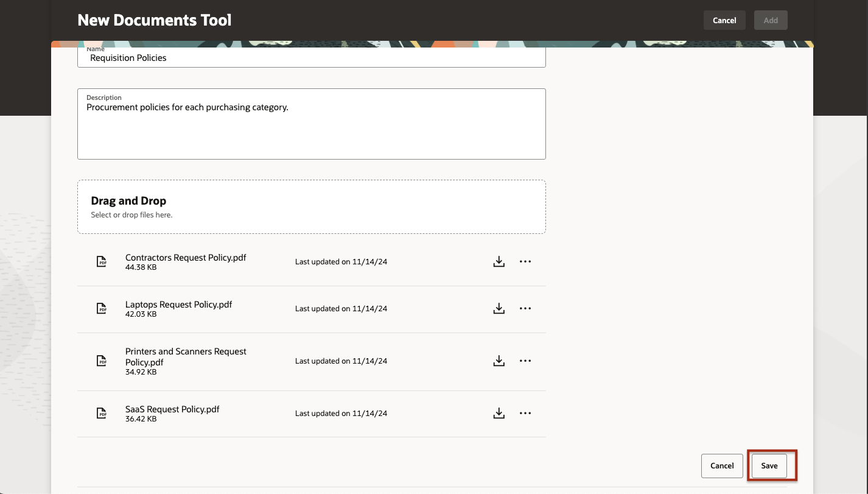Click the Save button
This screenshot has height=494, width=868.
point(769,466)
